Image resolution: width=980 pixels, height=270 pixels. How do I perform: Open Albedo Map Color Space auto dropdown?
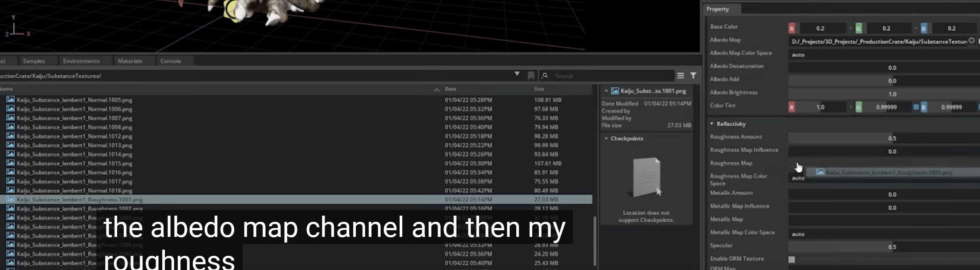pyautogui.click(x=884, y=55)
